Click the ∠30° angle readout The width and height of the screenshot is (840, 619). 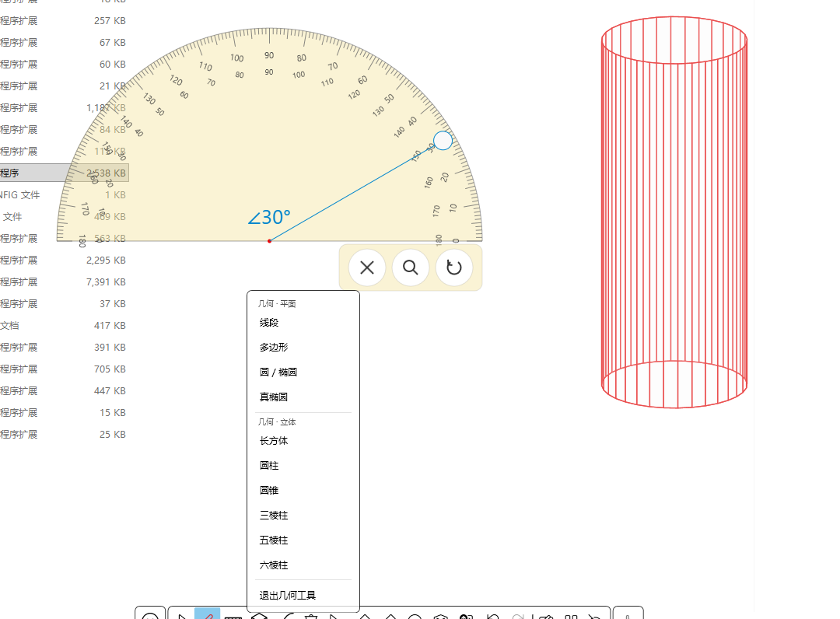click(x=269, y=218)
